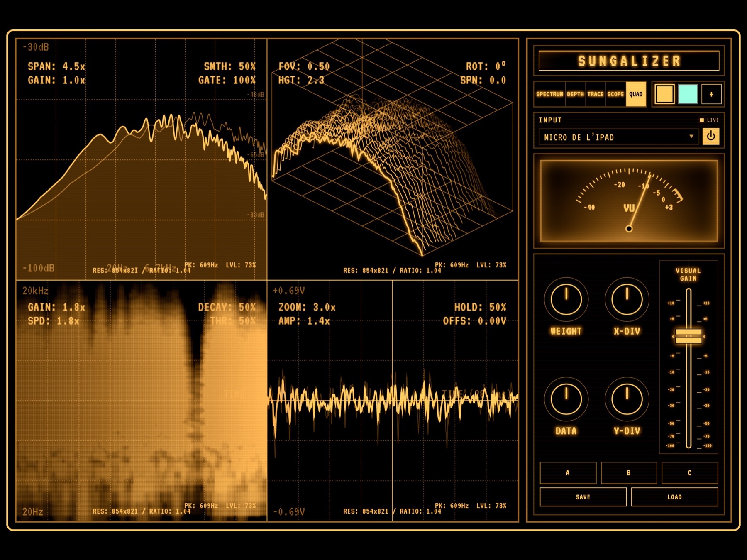Click the -0.69V label in scope
This screenshot has width=747, height=560.
coord(289,511)
